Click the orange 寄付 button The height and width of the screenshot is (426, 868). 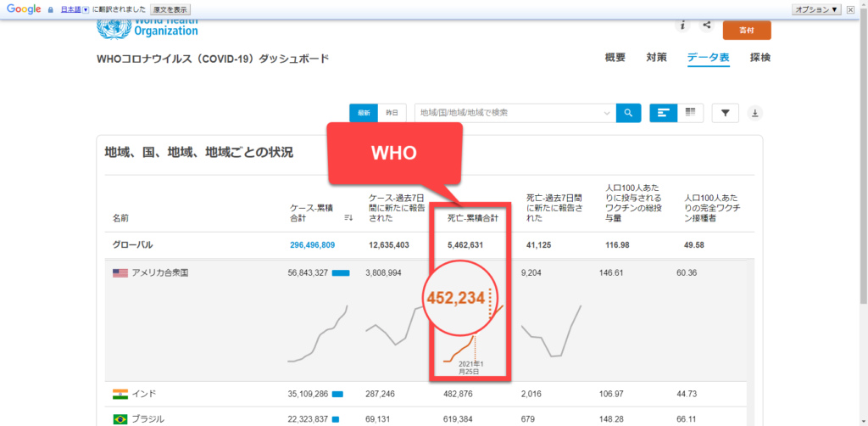click(x=746, y=30)
